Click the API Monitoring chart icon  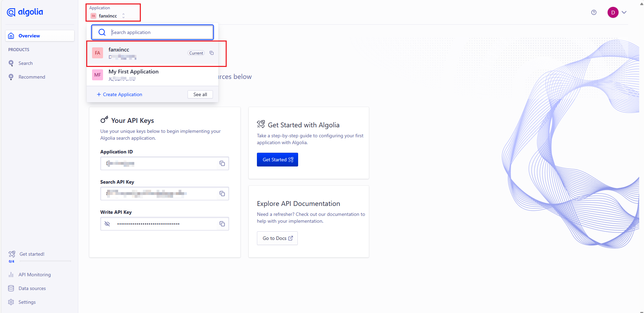11,275
